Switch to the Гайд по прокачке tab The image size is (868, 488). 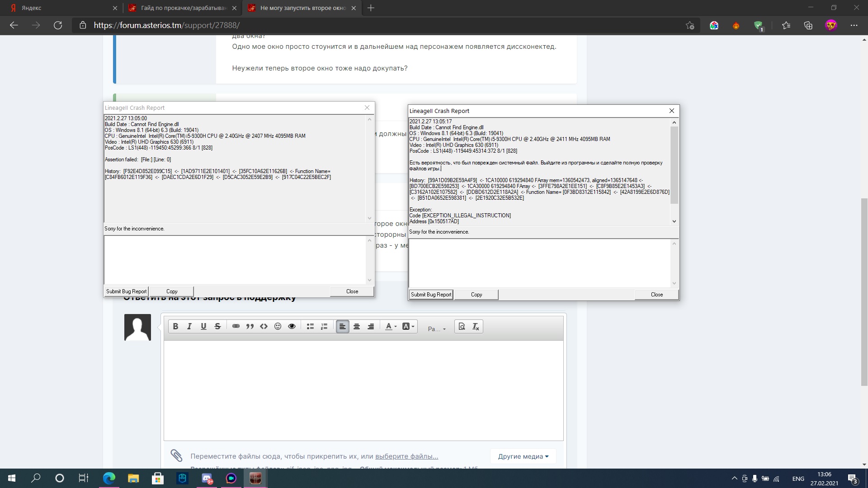[183, 8]
